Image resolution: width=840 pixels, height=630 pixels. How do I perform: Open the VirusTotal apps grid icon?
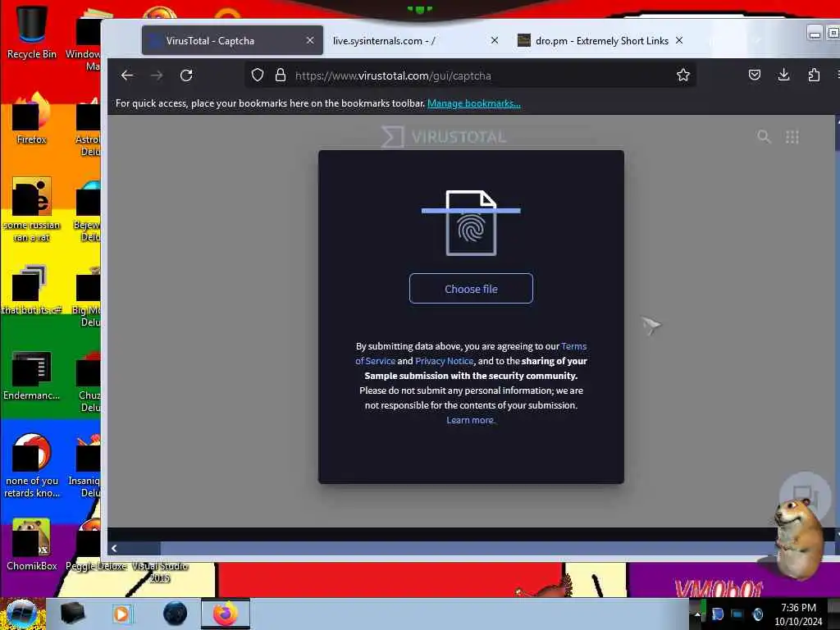(792, 137)
